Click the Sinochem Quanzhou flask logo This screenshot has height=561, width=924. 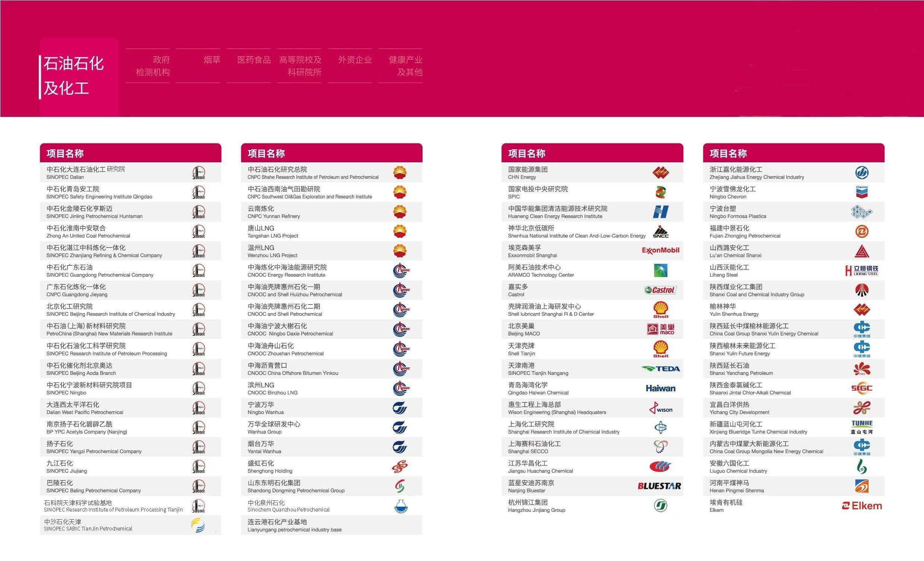pyautogui.click(x=401, y=506)
